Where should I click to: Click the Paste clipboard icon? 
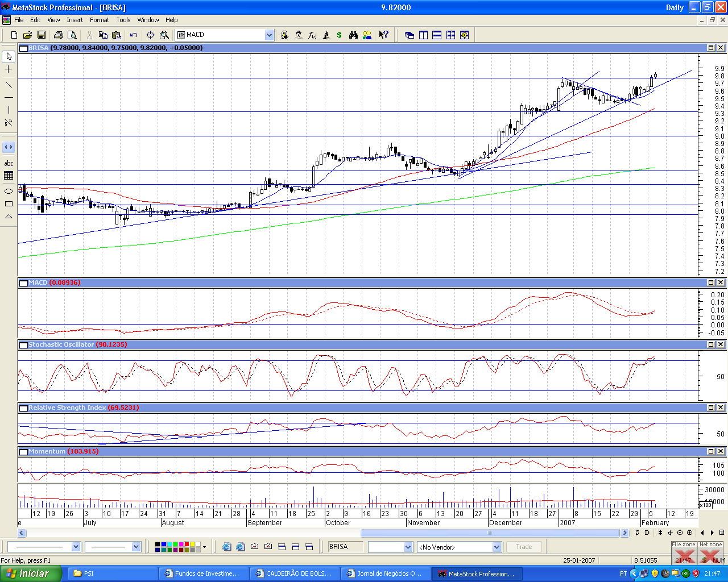[117, 35]
